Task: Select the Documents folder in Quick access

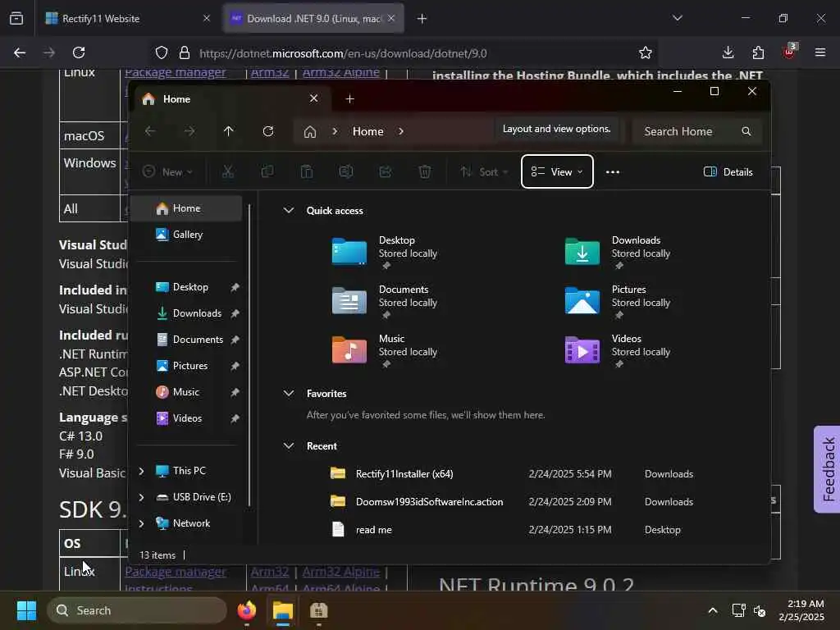Action: (x=385, y=302)
